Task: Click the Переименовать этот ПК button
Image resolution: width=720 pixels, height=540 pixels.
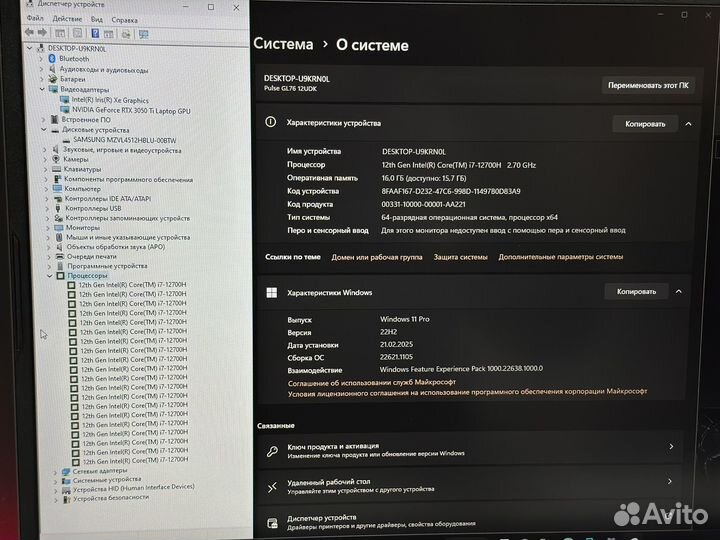Action: pyautogui.click(x=648, y=85)
